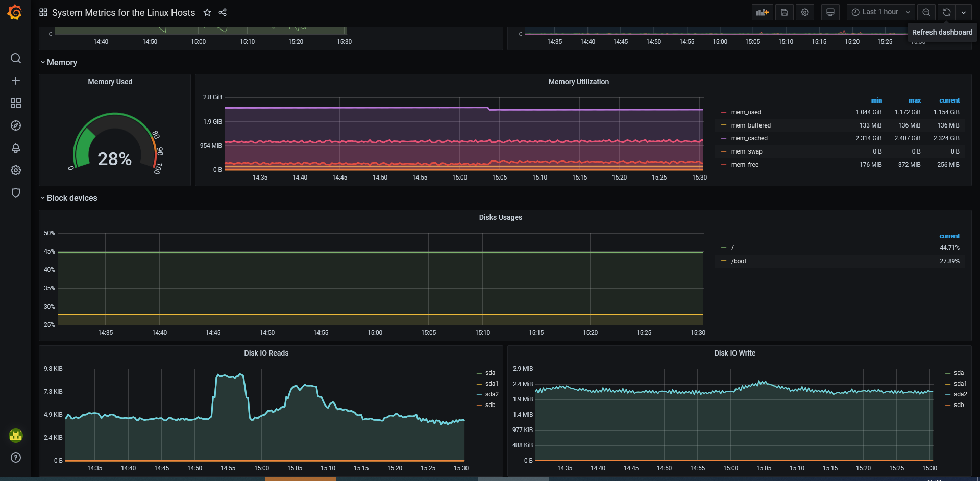
Task: Sort legend by max column header
Action: coord(914,100)
